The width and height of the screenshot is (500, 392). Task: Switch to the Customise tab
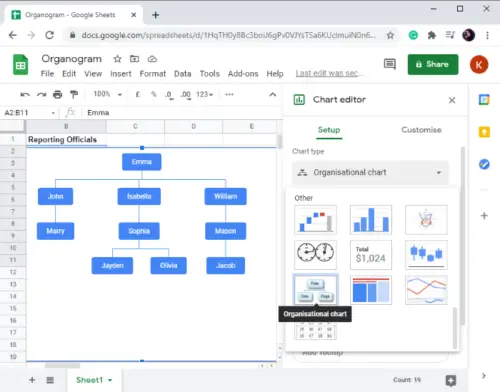click(x=421, y=130)
